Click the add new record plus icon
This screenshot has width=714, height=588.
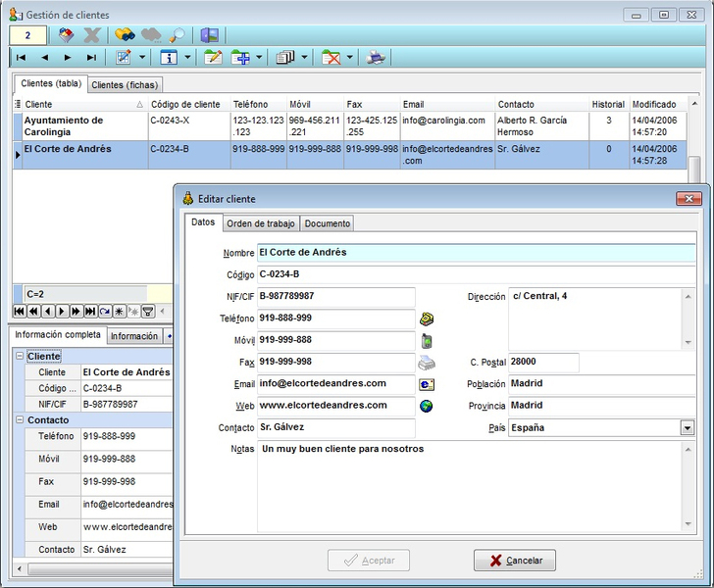pos(240,58)
